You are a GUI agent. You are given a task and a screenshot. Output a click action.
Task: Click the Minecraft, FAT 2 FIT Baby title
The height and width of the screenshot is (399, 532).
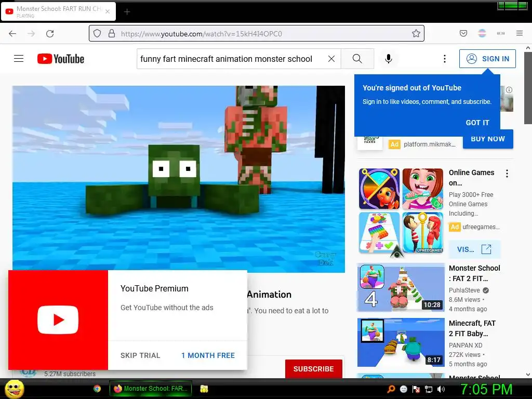tap(472, 328)
